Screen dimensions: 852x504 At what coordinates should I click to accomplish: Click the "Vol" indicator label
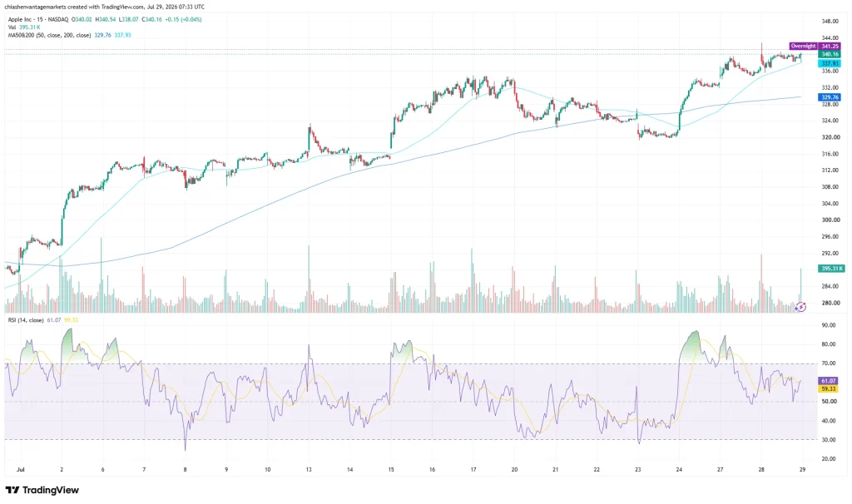tap(12, 27)
